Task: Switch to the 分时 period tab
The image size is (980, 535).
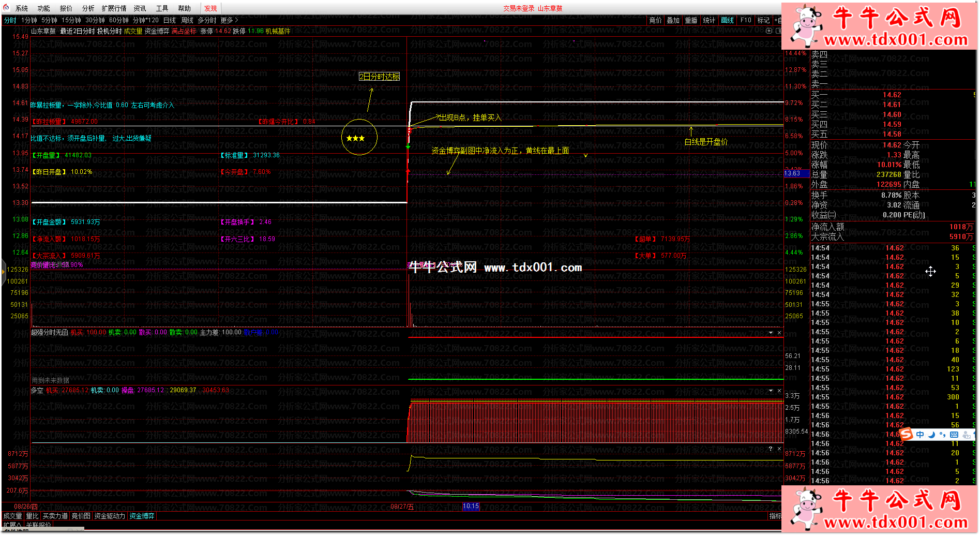Action: point(10,20)
